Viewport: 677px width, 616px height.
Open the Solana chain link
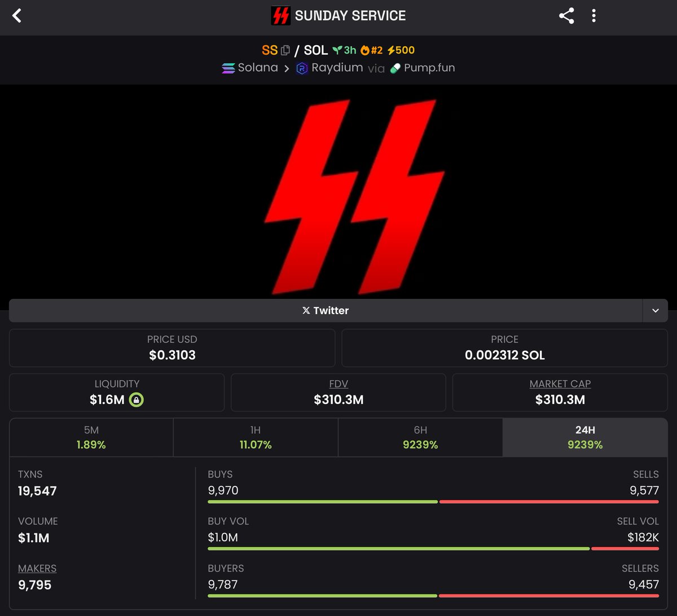pos(250,68)
